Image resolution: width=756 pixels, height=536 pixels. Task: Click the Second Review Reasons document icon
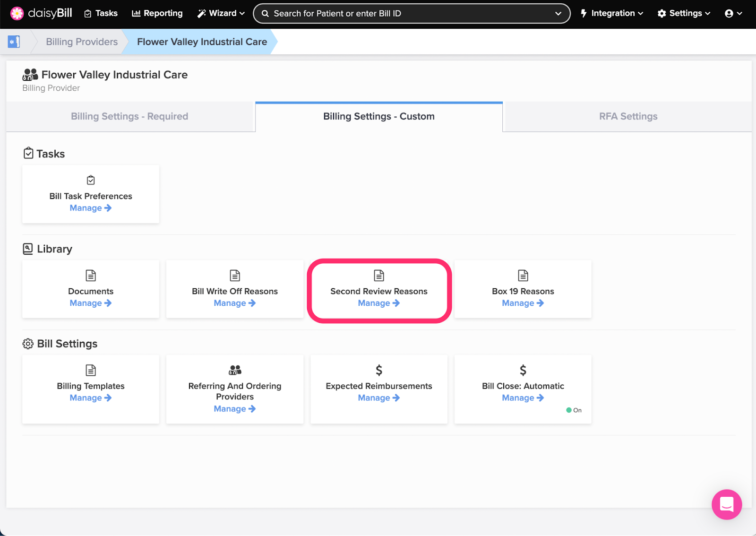pyautogui.click(x=379, y=275)
